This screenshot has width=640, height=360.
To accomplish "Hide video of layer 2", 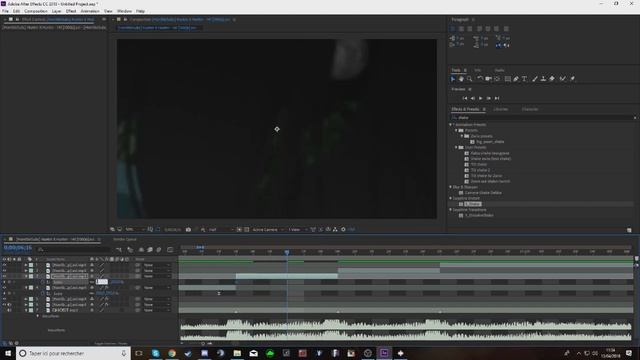I will [4, 271].
